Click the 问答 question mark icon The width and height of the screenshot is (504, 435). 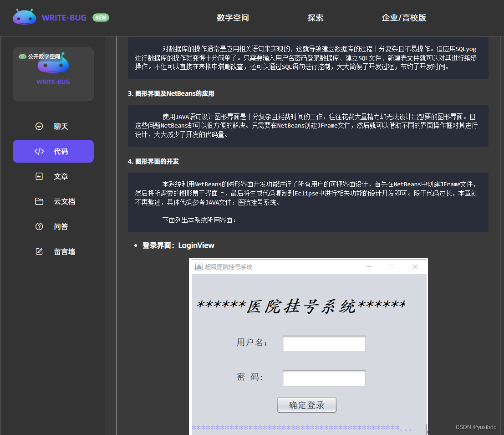click(39, 226)
